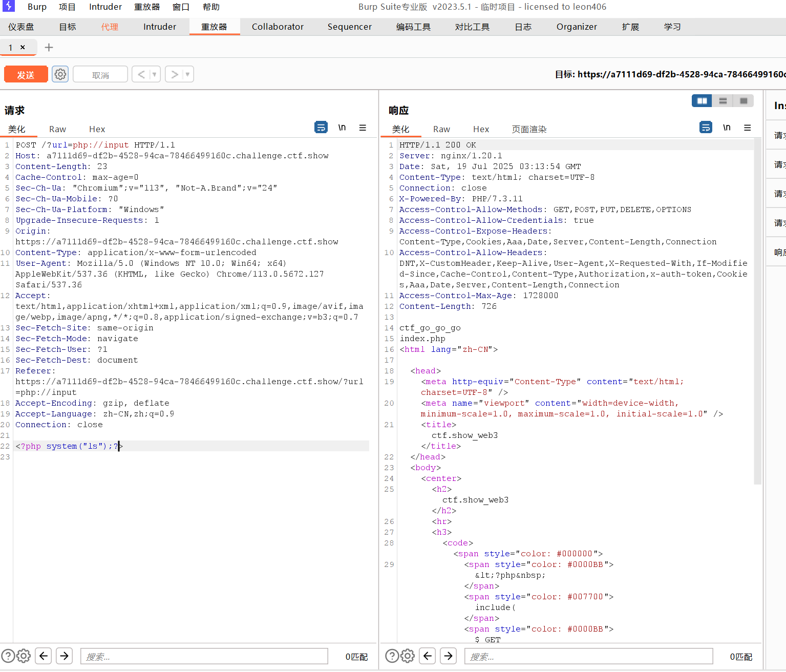
Task: Select response Raw view tab
Action: click(x=441, y=129)
